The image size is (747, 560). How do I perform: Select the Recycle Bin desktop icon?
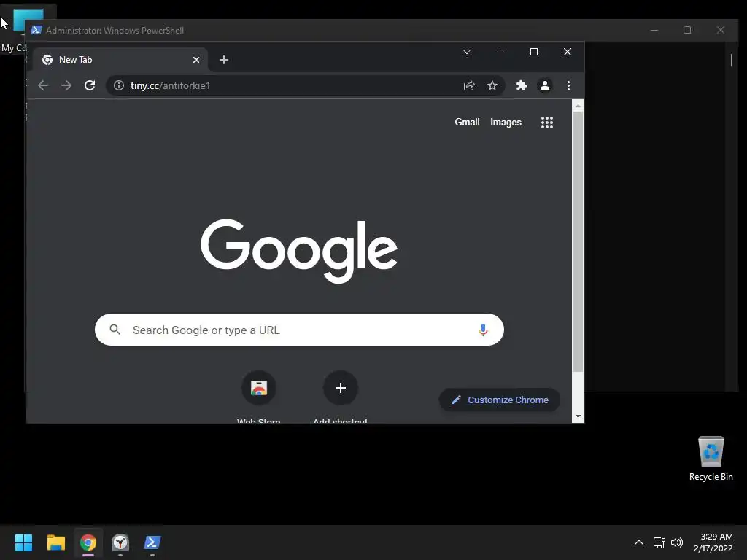pyautogui.click(x=711, y=459)
